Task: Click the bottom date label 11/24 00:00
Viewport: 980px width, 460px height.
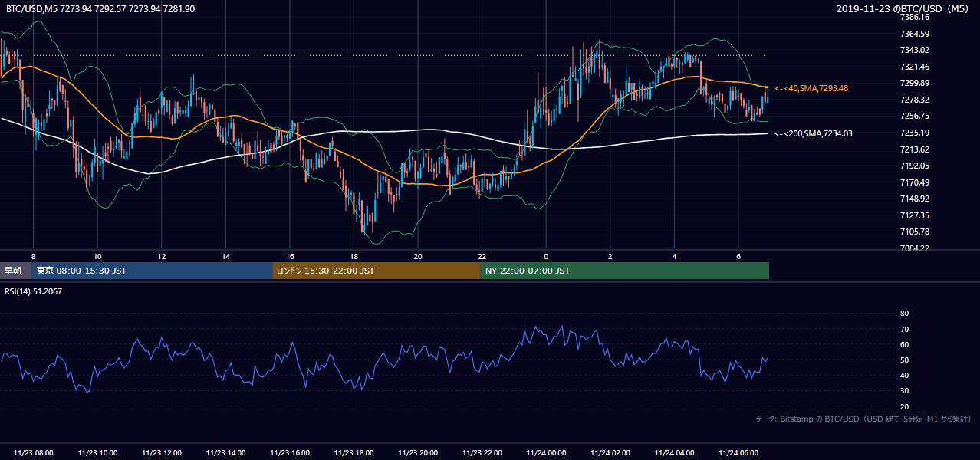Action: coord(546,453)
